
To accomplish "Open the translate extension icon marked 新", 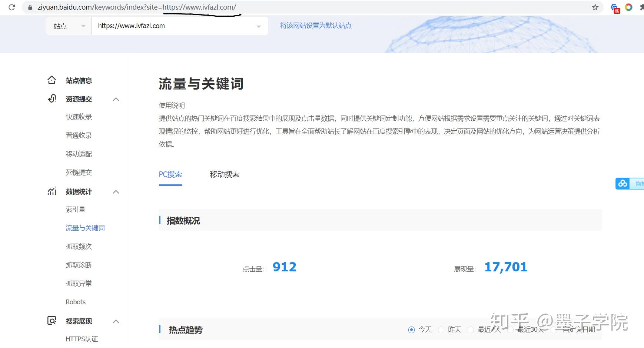I will (615, 8).
